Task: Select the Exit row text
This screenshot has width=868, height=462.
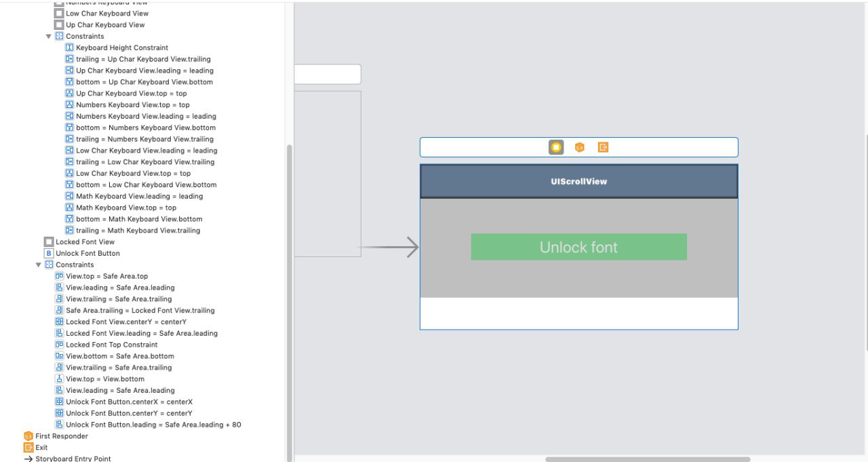Action: pos(41,448)
